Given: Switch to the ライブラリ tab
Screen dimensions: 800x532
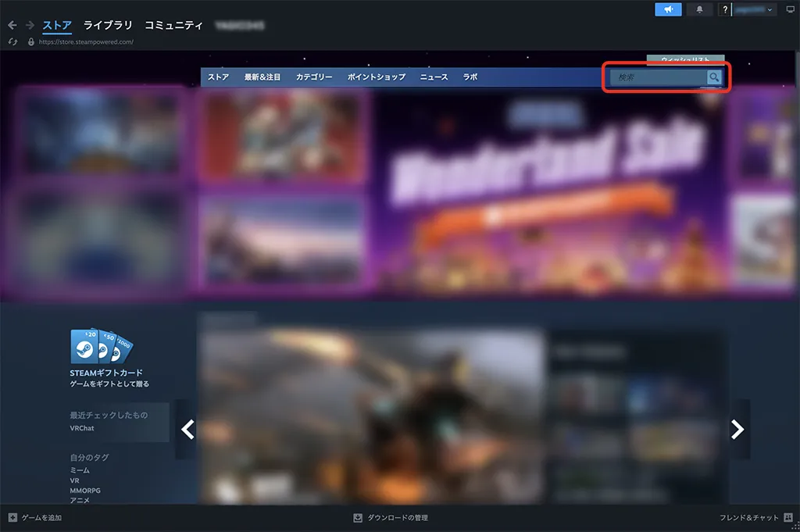Looking at the screenshot, I should click(108, 25).
